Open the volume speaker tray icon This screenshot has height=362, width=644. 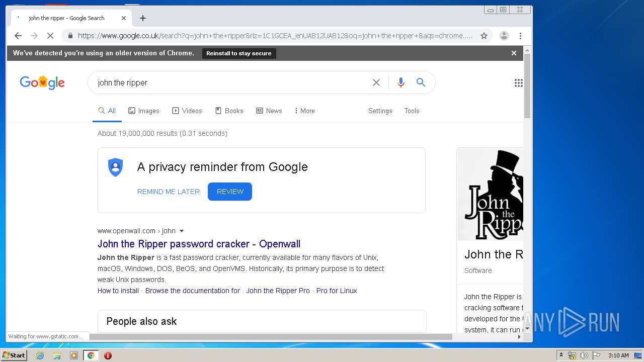(584, 355)
